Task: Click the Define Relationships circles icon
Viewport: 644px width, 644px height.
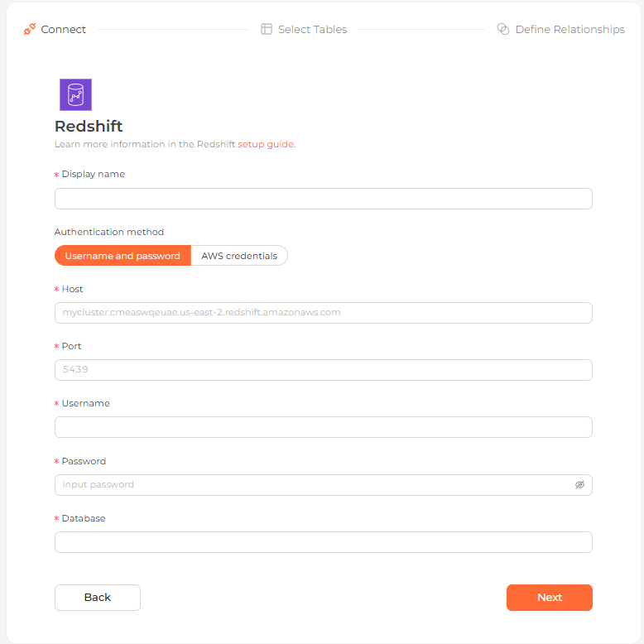Action: click(x=503, y=29)
